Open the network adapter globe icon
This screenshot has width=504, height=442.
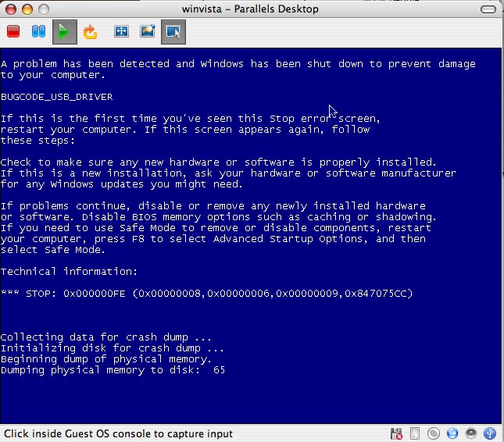452,433
